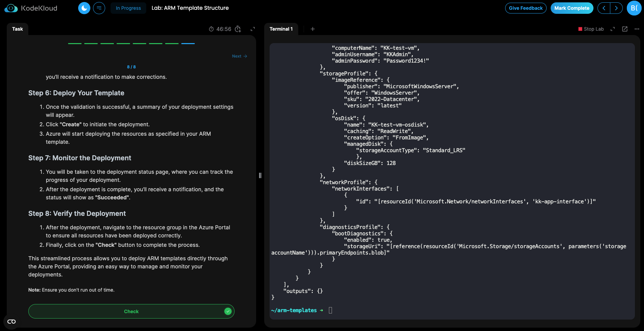Go to next lab with right chevron
The height and width of the screenshot is (331, 644).
pyautogui.click(x=616, y=8)
